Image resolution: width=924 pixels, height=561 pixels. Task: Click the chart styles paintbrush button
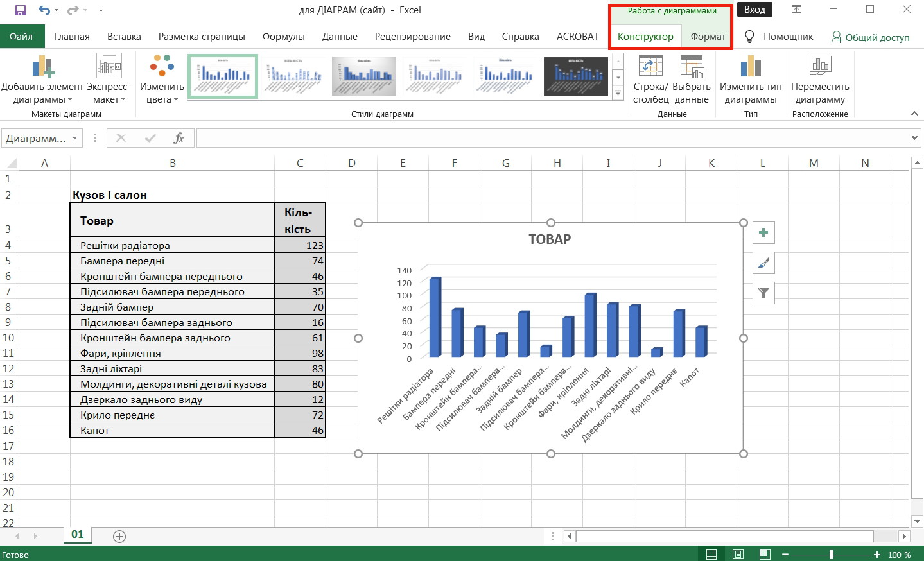(x=763, y=263)
